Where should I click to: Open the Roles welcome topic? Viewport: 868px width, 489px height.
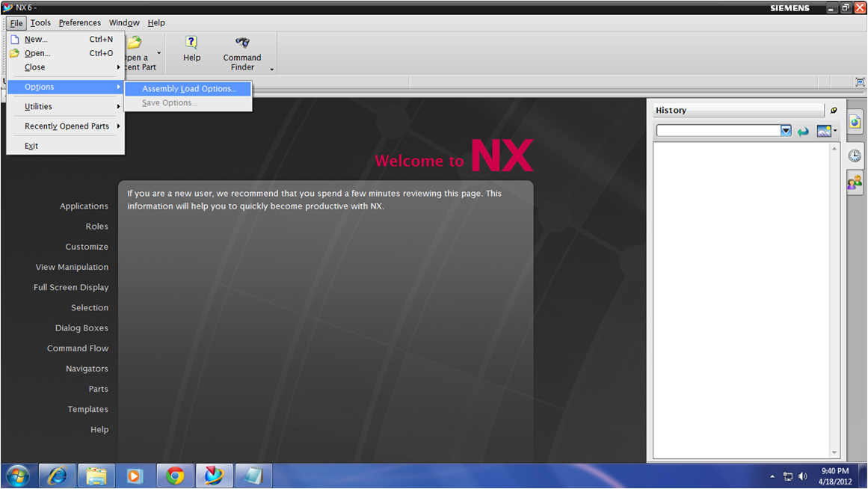[x=97, y=227]
